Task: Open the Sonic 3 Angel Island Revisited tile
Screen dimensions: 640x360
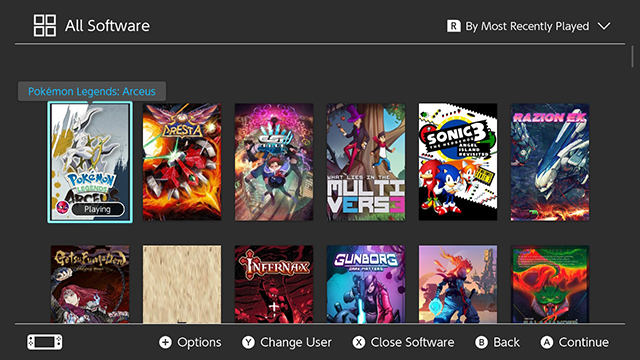Action: 458,162
